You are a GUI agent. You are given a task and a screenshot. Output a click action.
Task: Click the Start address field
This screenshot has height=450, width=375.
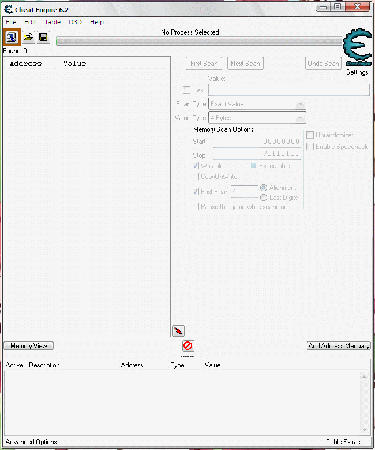coord(257,142)
